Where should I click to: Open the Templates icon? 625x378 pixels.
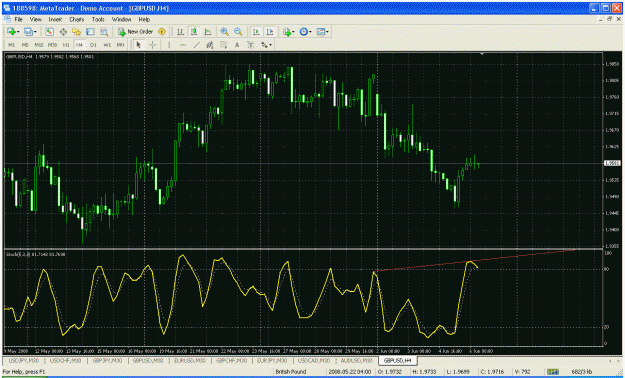(321, 32)
